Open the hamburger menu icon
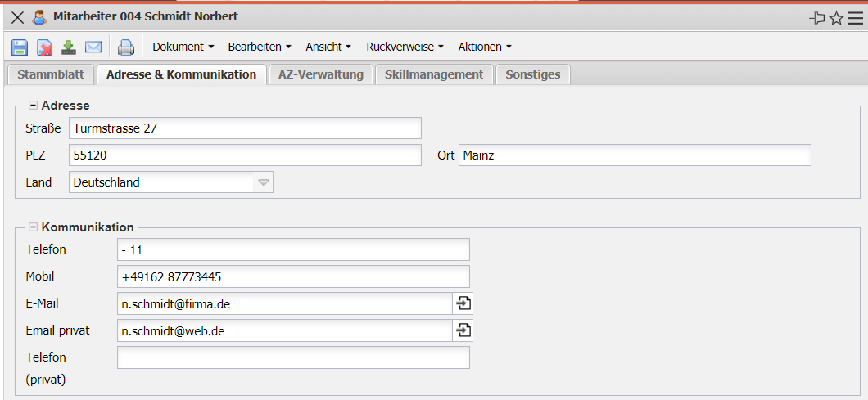The width and height of the screenshot is (868, 400). pyautogui.click(x=855, y=18)
